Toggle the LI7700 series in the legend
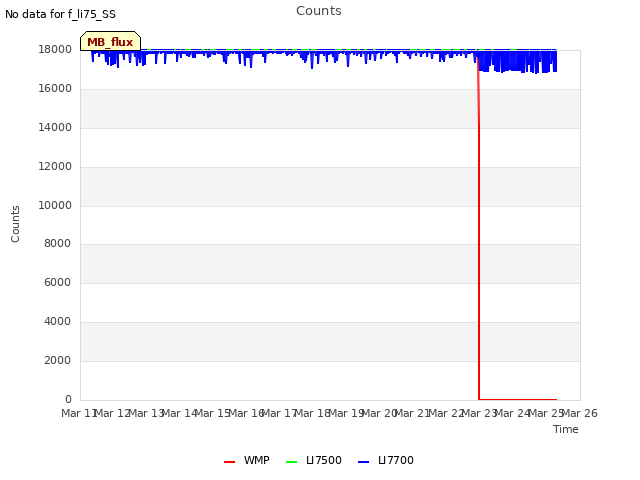Viewport: 640px width, 480px height. pyautogui.click(x=386, y=460)
